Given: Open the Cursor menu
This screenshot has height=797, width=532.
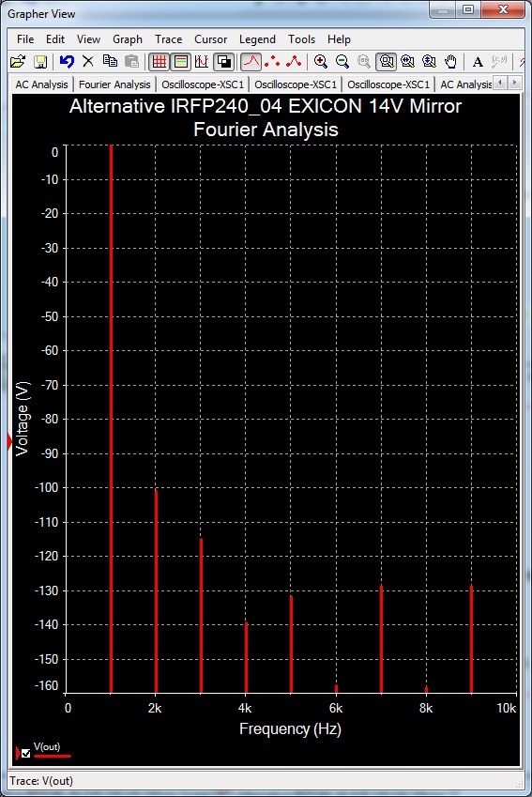Looking at the screenshot, I should [210, 39].
